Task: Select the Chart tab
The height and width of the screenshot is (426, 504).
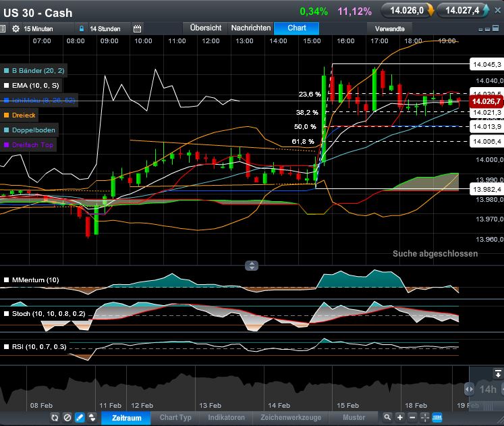Action: click(x=297, y=28)
